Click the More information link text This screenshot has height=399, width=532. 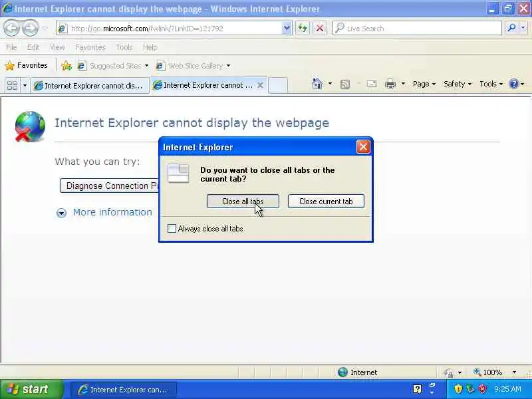tap(112, 212)
